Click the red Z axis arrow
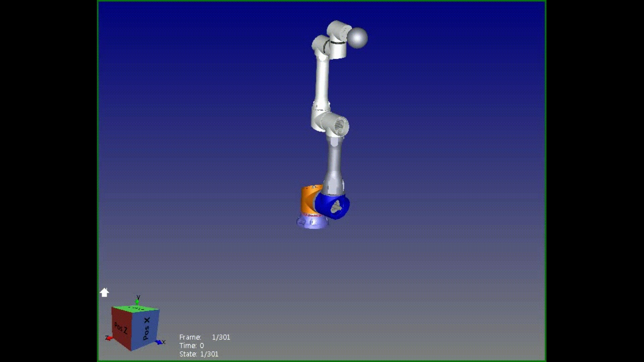This screenshot has width=644, height=362. [109, 338]
